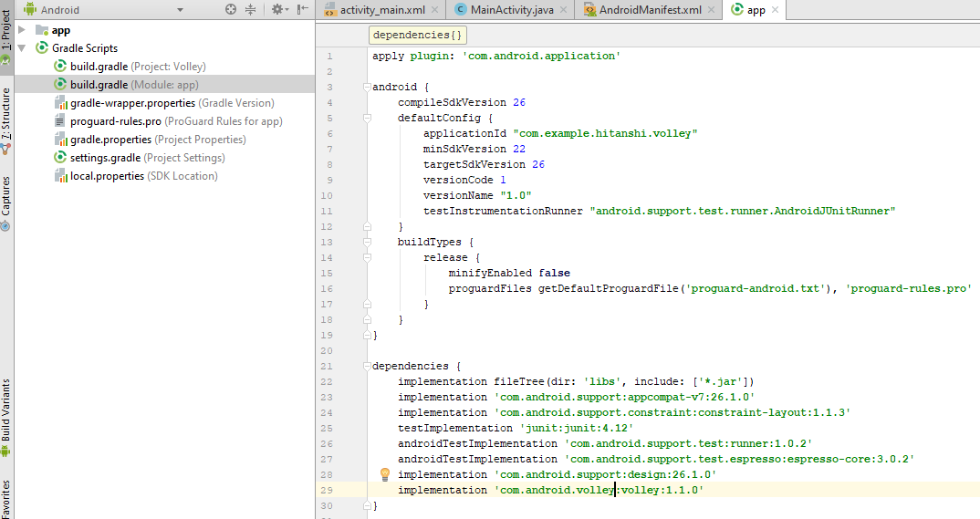Expand the app module folder
This screenshot has height=519, width=980.
[x=21, y=30]
